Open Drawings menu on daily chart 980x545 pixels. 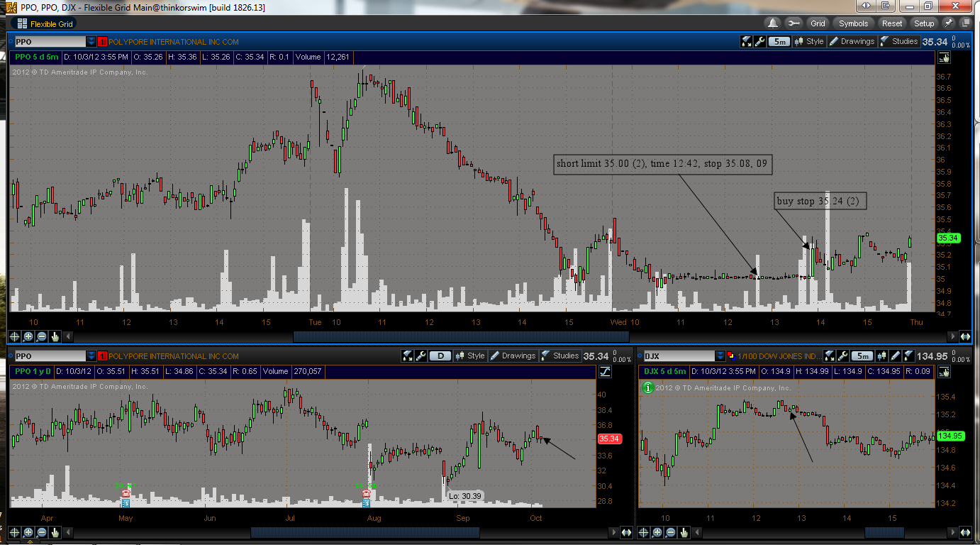tap(513, 356)
